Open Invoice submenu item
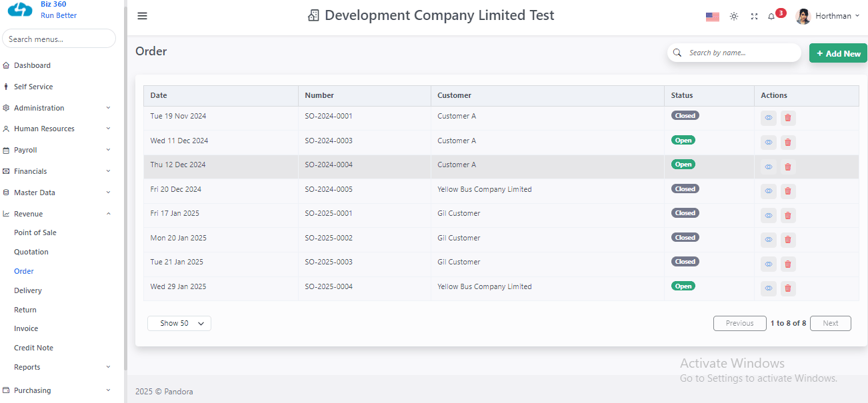The image size is (868, 403). pyautogui.click(x=26, y=328)
